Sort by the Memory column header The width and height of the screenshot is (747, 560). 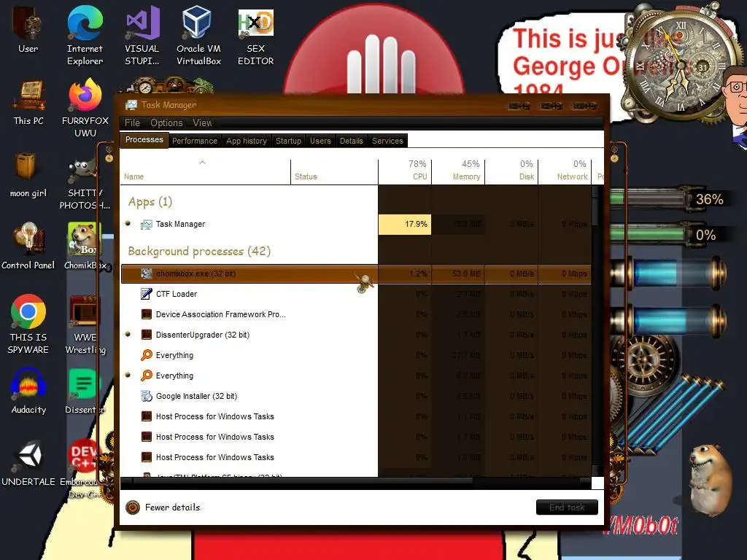coord(458,171)
